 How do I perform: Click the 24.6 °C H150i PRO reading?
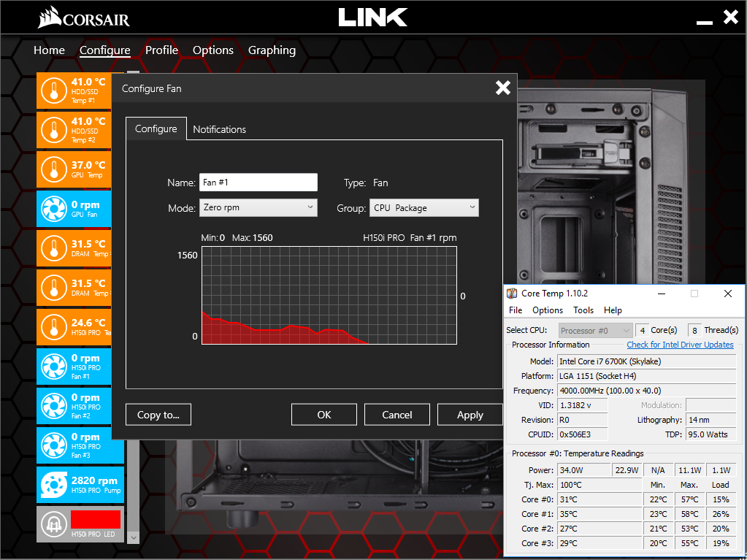88,323
